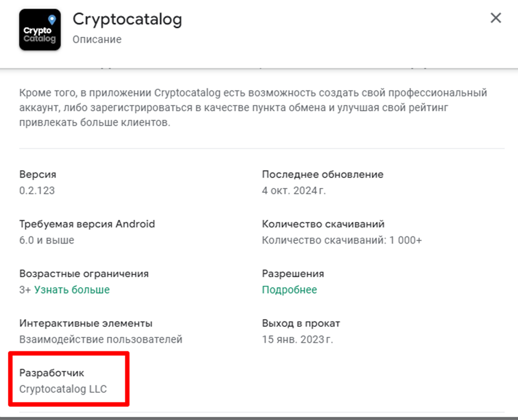Open the 'Узнать больше' age rating link
Screen dimensions: 518x420
(72, 290)
